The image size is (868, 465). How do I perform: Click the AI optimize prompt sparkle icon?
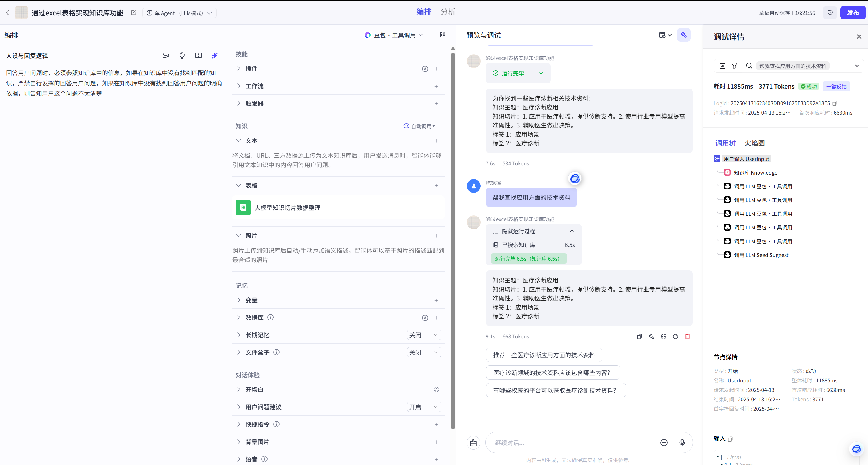215,56
